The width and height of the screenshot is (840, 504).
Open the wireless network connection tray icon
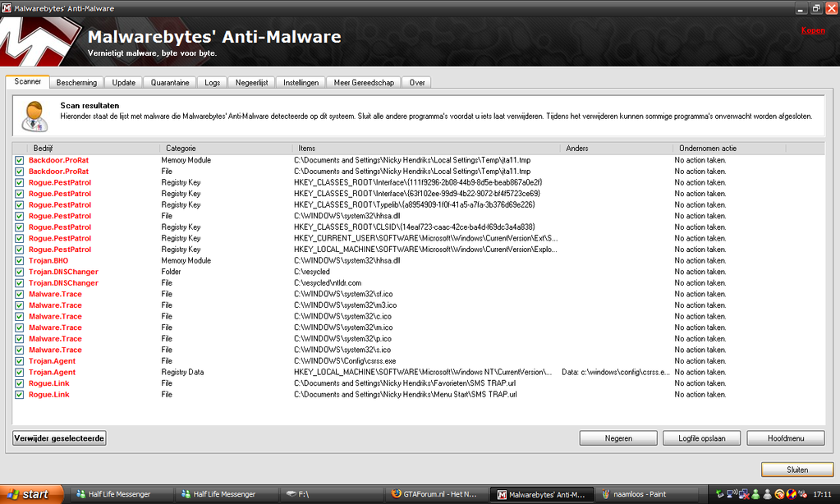coord(732,494)
